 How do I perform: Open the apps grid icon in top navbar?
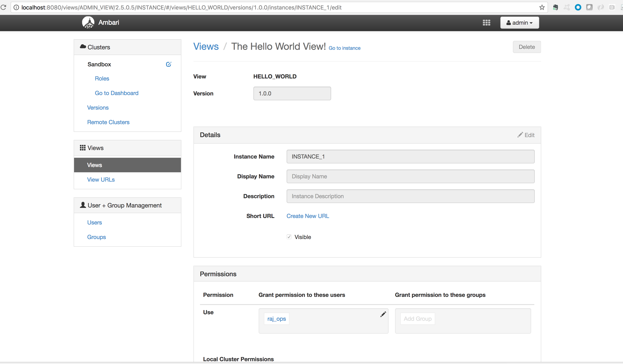tap(486, 22)
